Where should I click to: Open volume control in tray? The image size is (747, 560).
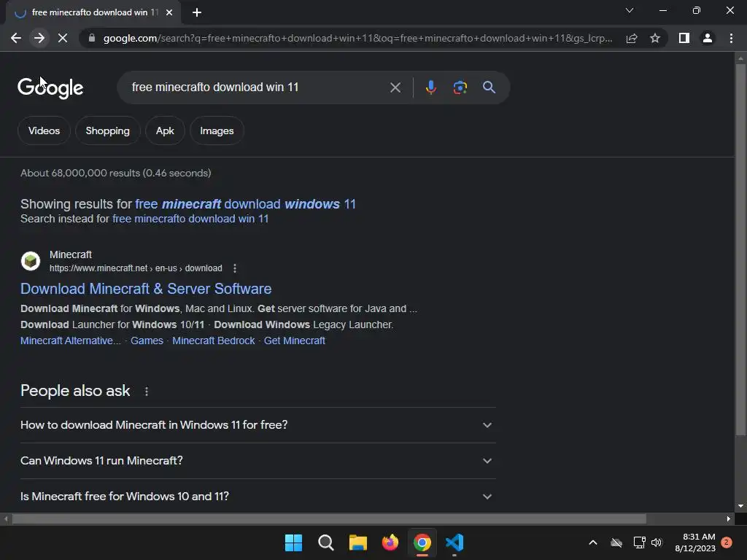tap(657, 542)
